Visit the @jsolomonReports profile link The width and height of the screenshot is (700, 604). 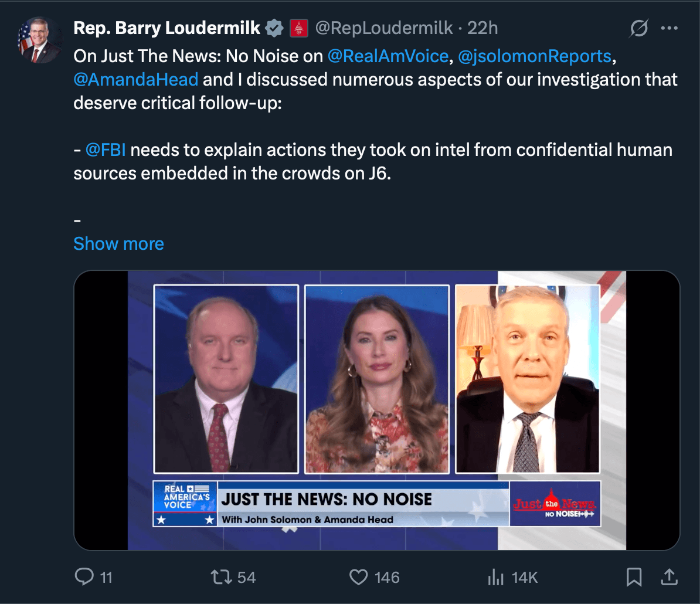(x=534, y=56)
